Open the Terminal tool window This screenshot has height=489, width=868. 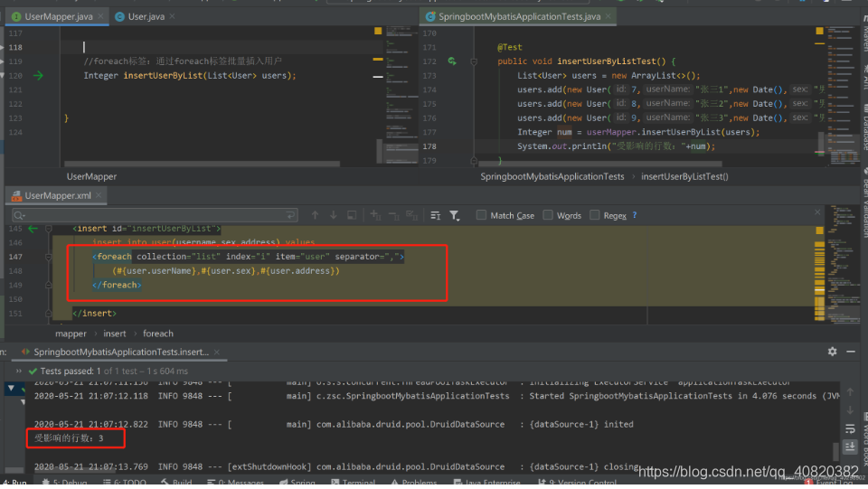coord(354,483)
